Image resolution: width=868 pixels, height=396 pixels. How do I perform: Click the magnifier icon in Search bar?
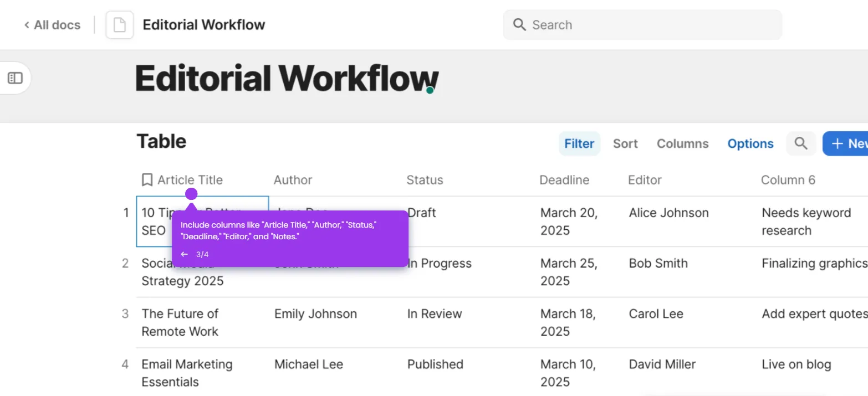[519, 25]
